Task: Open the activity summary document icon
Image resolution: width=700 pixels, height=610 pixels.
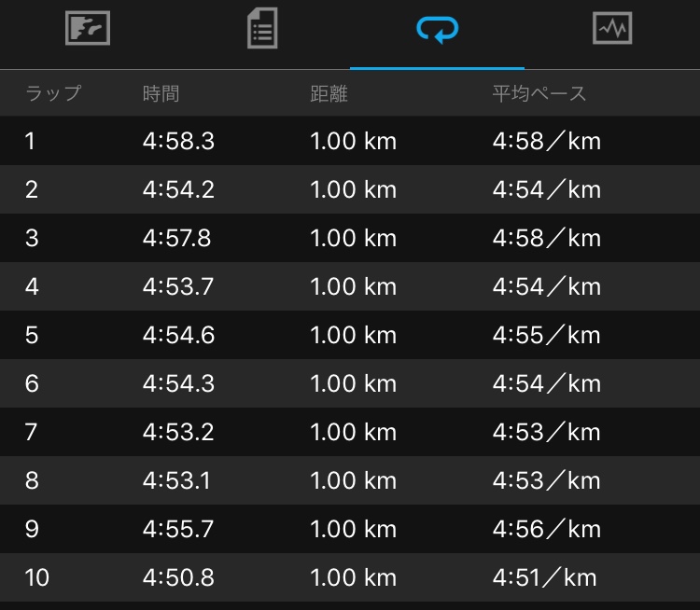Action: click(262, 28)
